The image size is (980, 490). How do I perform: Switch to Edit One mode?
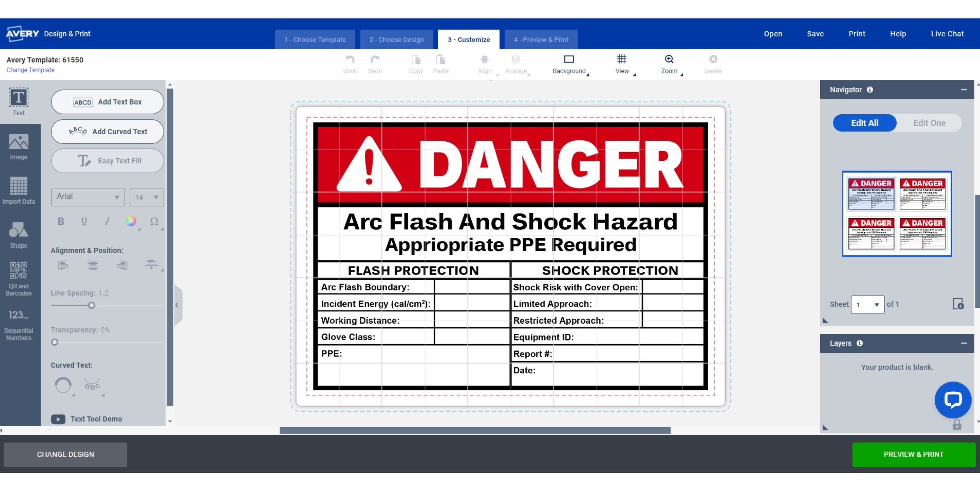click(929, 123)
